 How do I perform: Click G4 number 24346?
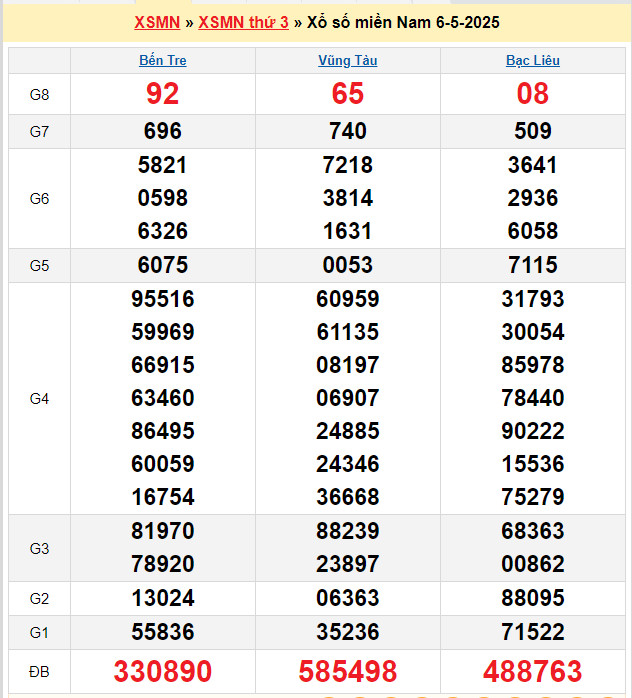point(348,464)
